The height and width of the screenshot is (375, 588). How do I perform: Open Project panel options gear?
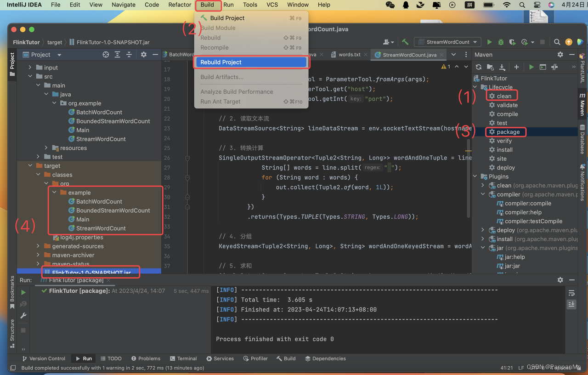[144, 54]
